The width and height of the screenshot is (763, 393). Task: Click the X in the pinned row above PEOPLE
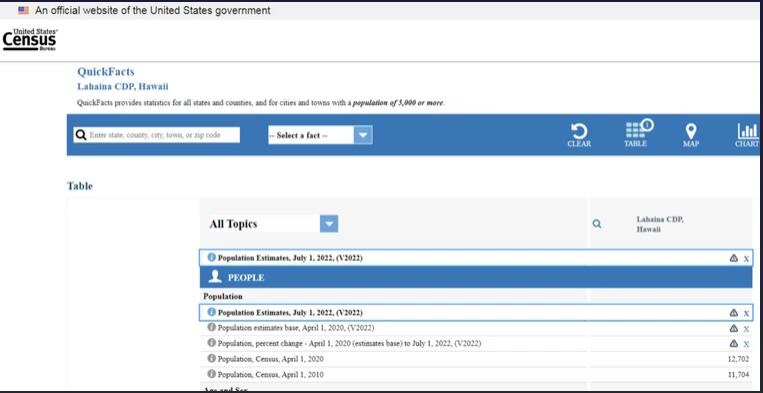coord(746,259)
